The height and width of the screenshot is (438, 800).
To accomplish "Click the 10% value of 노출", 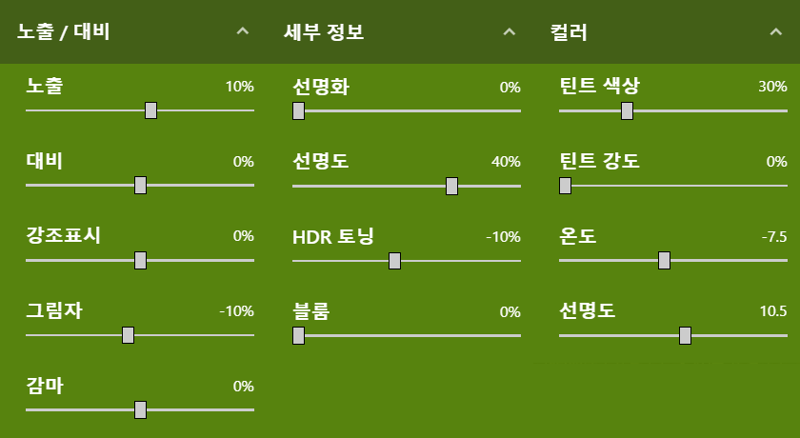I will click(x=240, y=87).
